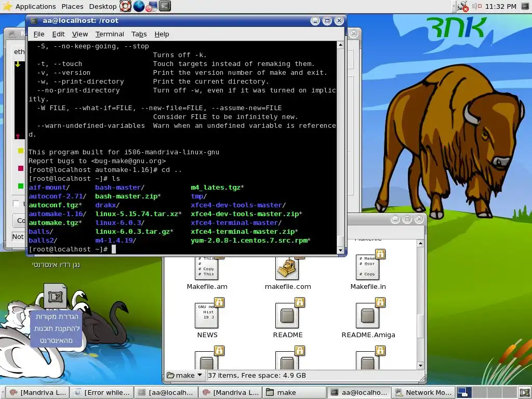
Task: Open the Applications menu star icon
Action: coord(7,6)
